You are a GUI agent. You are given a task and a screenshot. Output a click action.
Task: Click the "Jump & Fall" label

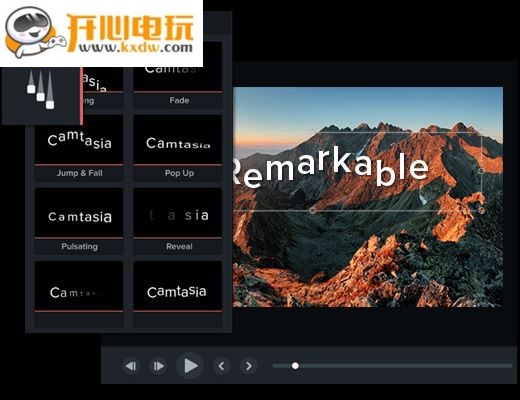[x=80, y=173]
